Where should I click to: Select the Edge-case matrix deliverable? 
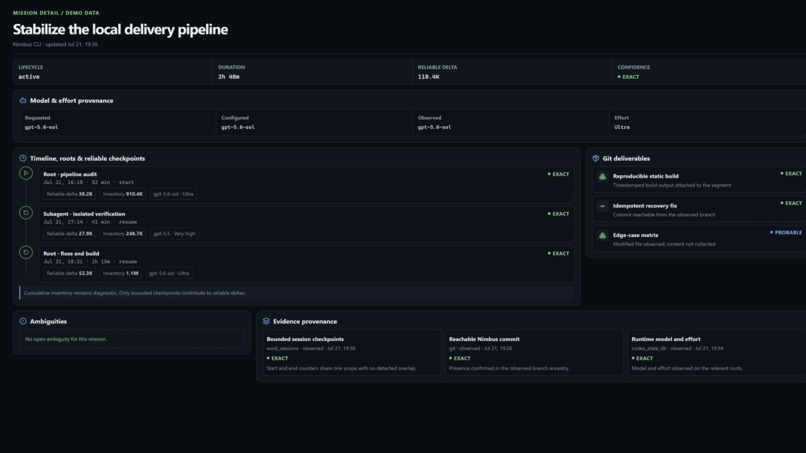(x=699, y=239)
